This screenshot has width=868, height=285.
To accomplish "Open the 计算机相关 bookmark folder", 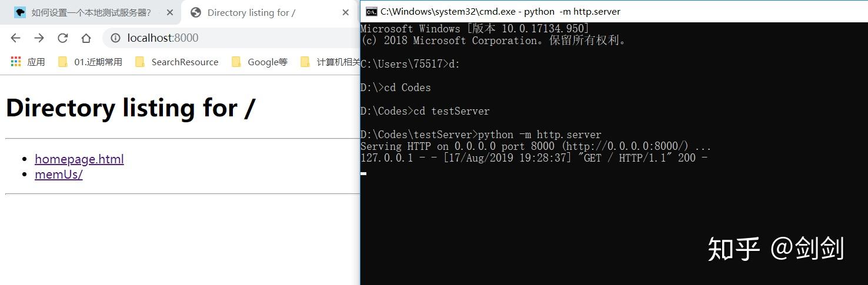I will 330,62.
